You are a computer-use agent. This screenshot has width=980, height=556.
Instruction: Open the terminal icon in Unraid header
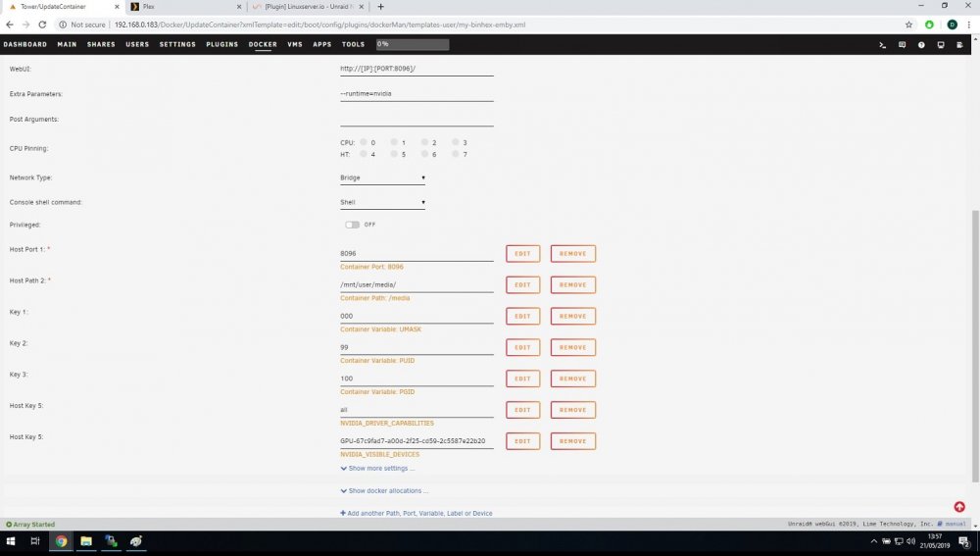pyautogui.click(x=883, y=45)
